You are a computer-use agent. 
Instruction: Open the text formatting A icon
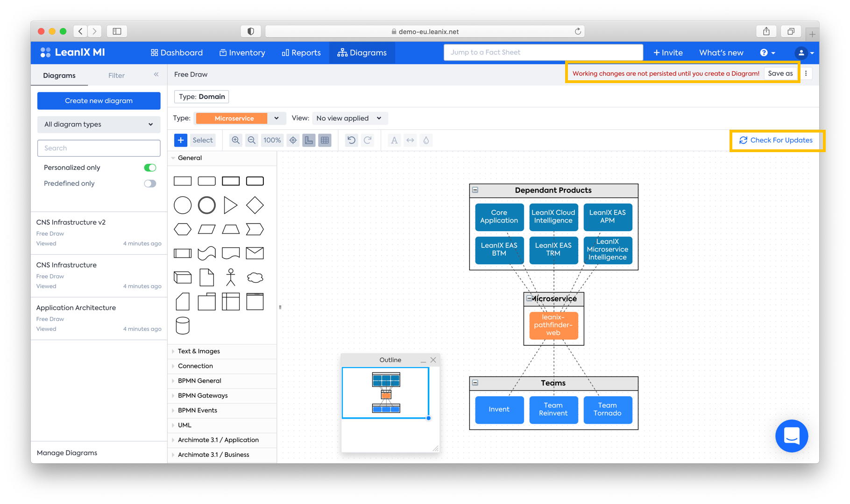[x=394, y=140]
